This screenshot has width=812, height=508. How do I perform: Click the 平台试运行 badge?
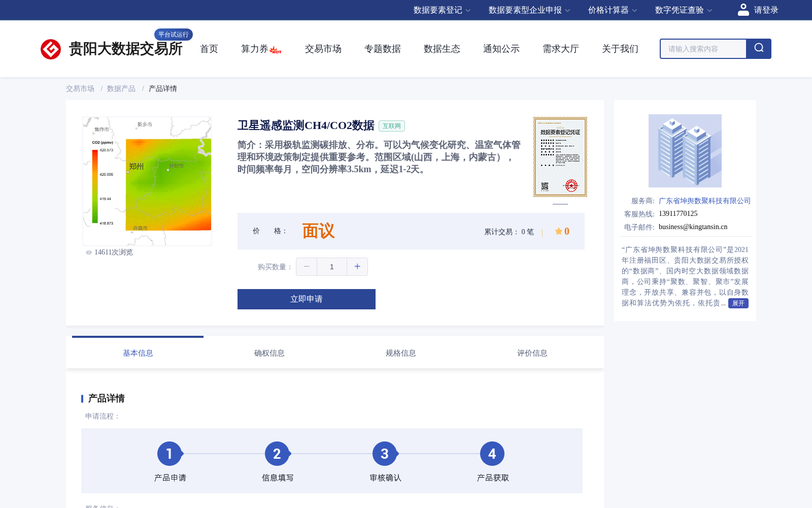tap(174, 35)
